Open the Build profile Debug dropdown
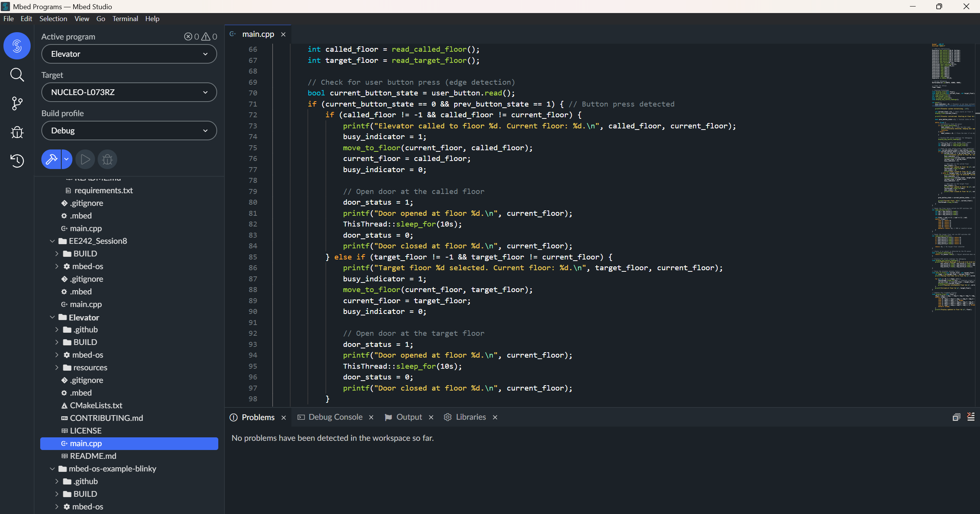The image size is (980, 514). click(x=129, y=131)
